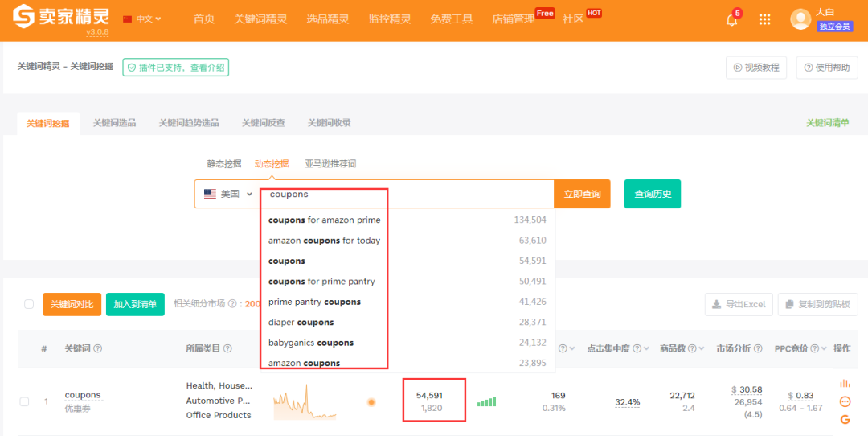This screenshot has width=868, height=436.
Task: Click the trend sparkline for coupons
Action: pyautogui.click(x=305, y=401)
